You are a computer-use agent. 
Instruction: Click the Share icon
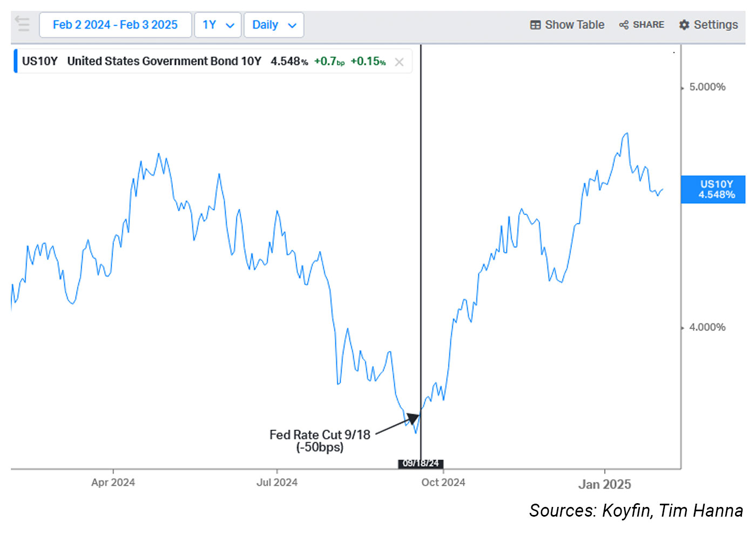(x=624, y=25)
